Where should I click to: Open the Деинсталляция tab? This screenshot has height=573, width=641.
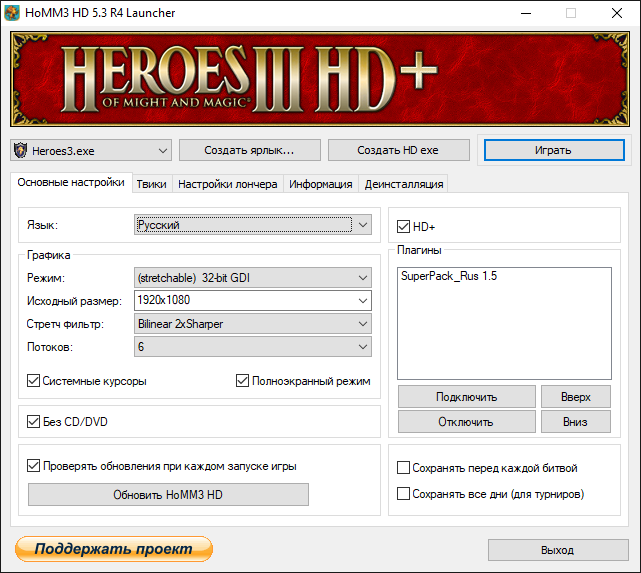point(404,184)
